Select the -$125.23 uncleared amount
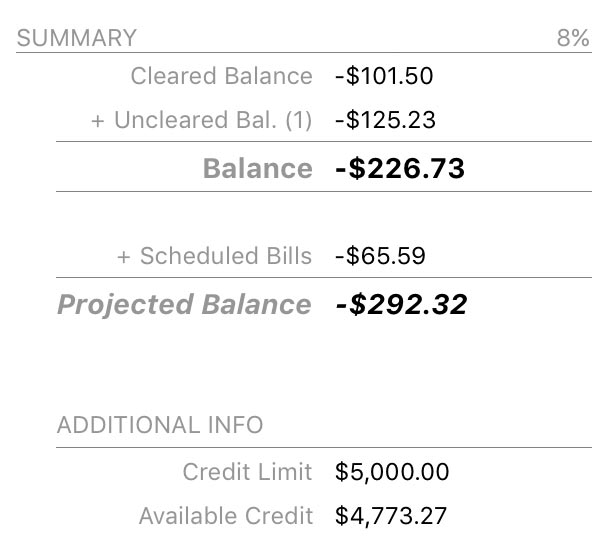 coord(385,120)
